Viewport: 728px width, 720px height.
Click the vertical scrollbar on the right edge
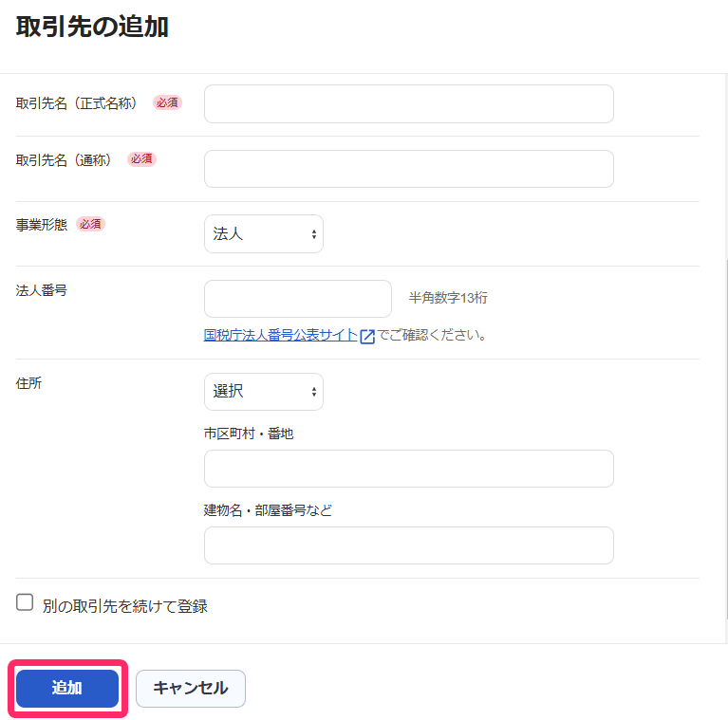point(726,439)
